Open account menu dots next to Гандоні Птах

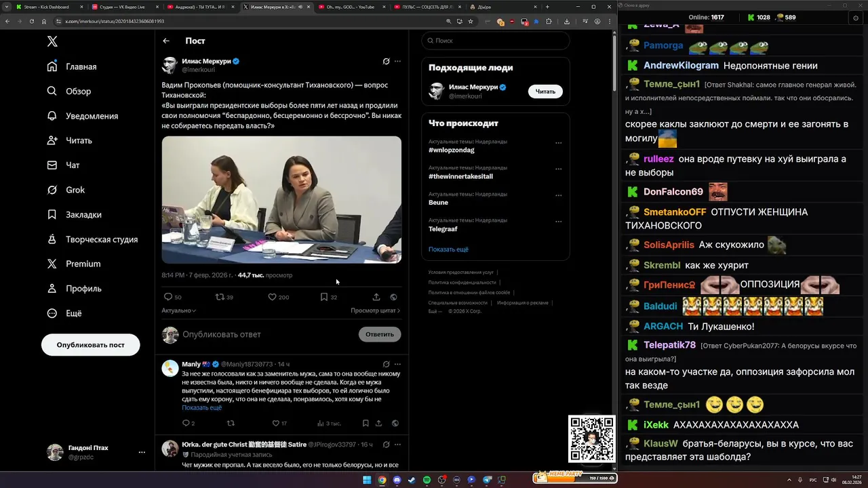coord(142,452)
